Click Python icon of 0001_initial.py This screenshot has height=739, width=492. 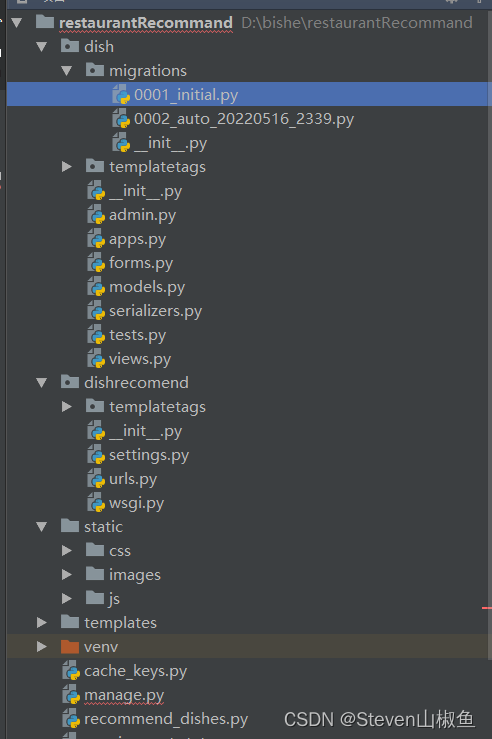click(121, 94)
